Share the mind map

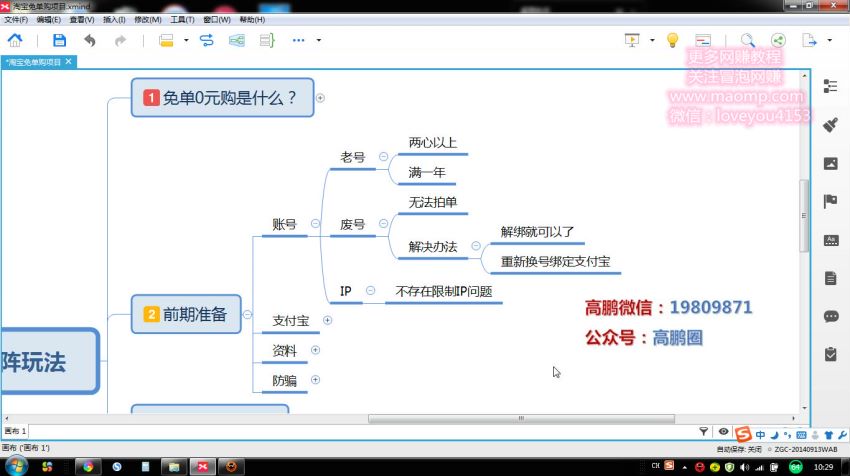click(x=778, y=40)
